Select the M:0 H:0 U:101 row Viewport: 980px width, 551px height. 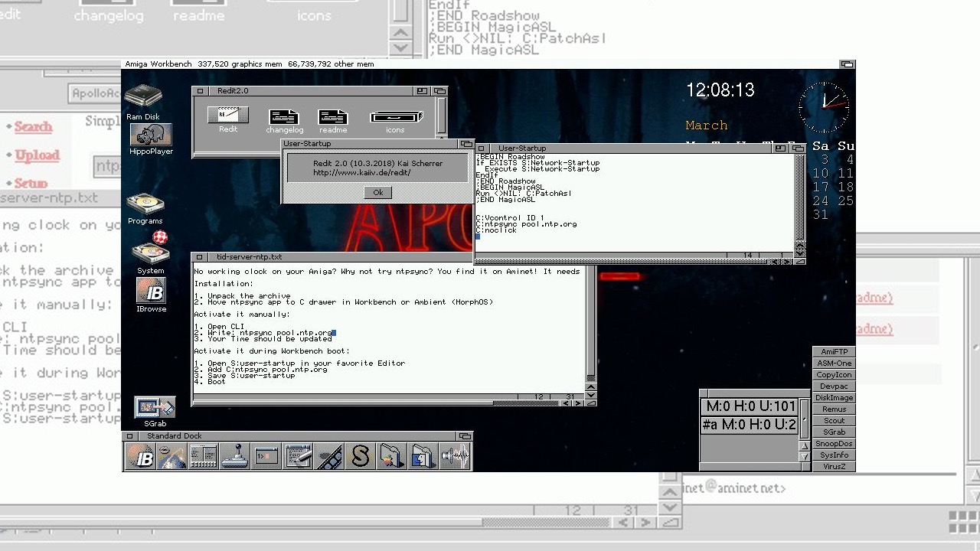click(750, 406)
